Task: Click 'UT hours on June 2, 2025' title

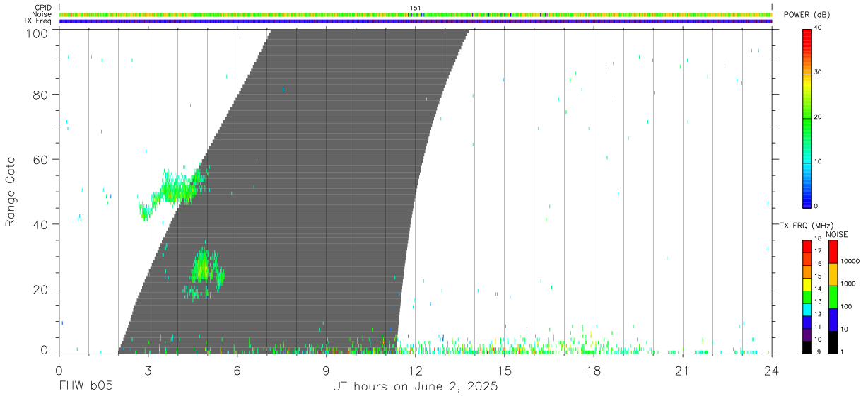Action: click(416, 387)
